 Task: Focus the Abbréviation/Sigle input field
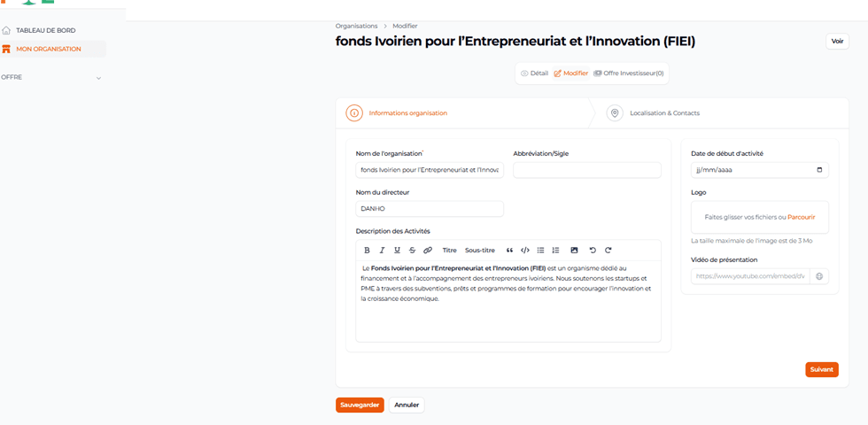click(x=586, y=170)
